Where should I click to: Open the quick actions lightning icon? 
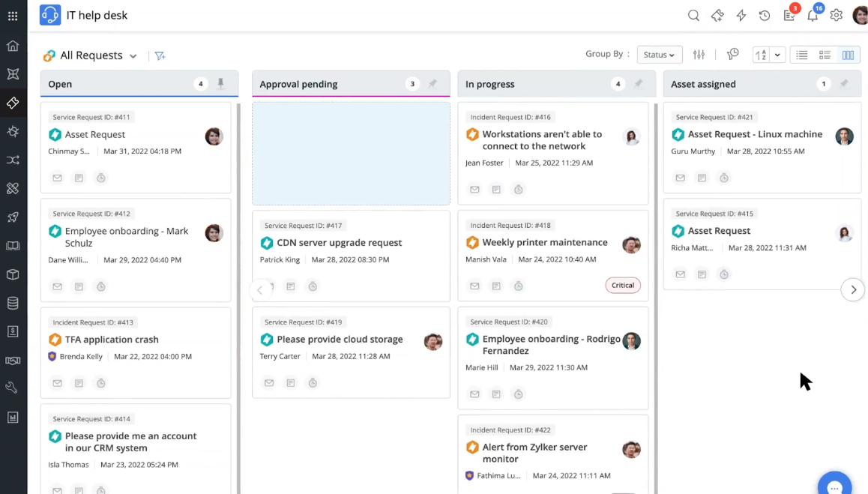point(741,16)
